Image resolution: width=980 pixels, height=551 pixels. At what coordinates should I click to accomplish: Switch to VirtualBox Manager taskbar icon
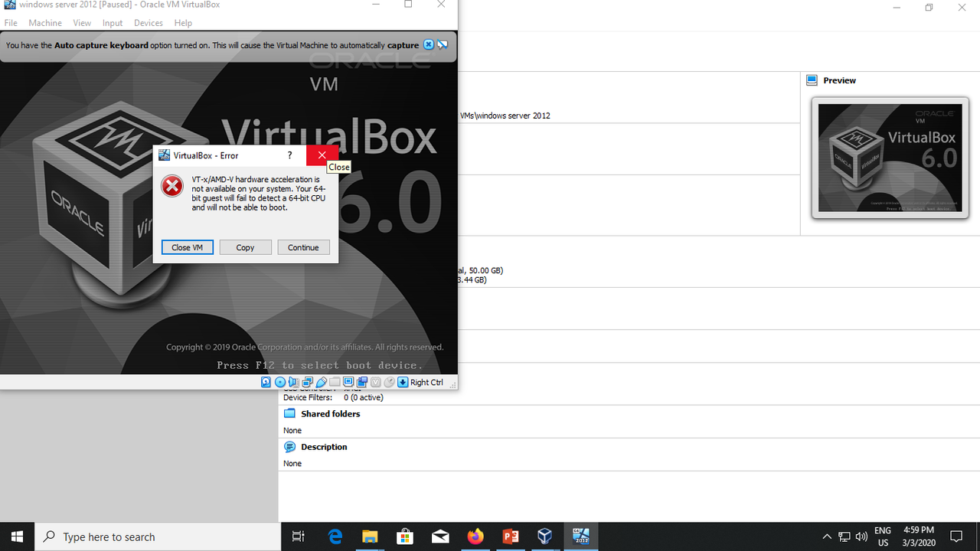pyautogui.click(x=545, y=536)
